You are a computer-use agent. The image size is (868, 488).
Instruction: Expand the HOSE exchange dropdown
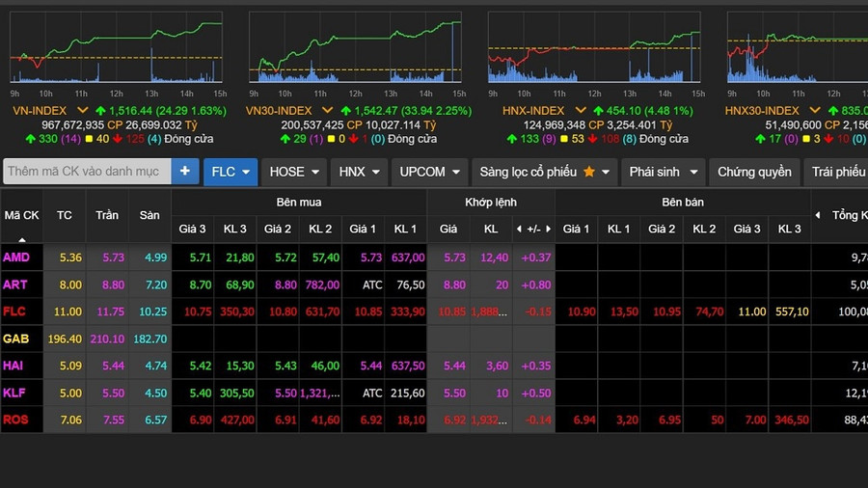pos(295,172)
